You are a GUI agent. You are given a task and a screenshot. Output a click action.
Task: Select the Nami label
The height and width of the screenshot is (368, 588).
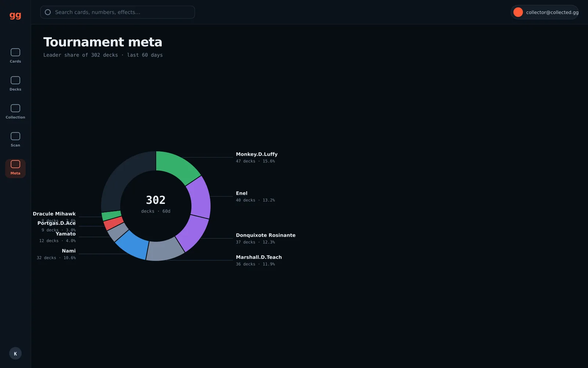pos(69,251)
